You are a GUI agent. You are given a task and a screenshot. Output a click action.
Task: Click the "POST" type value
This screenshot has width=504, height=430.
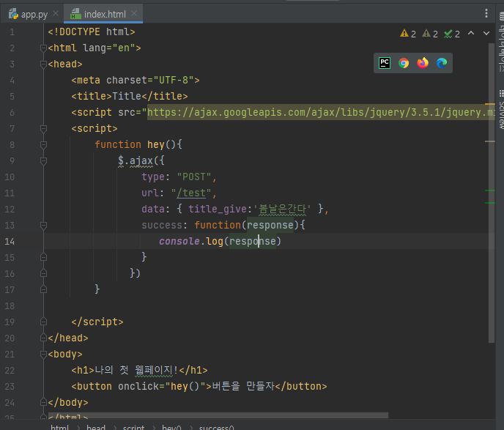[x=194, y=177]
